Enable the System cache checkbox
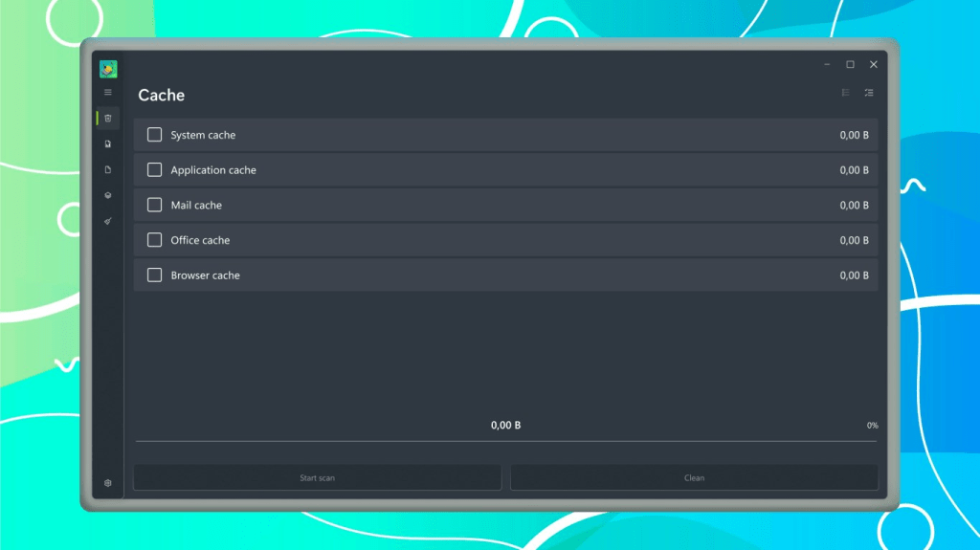980x550 pixels. pos(154,135)
